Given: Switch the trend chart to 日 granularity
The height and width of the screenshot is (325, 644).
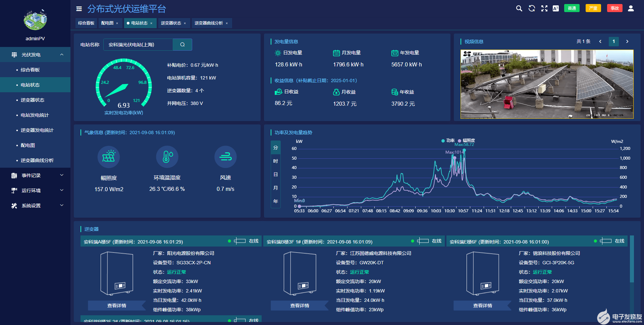Looking at the screenshot, I should (x=276, y=174).
